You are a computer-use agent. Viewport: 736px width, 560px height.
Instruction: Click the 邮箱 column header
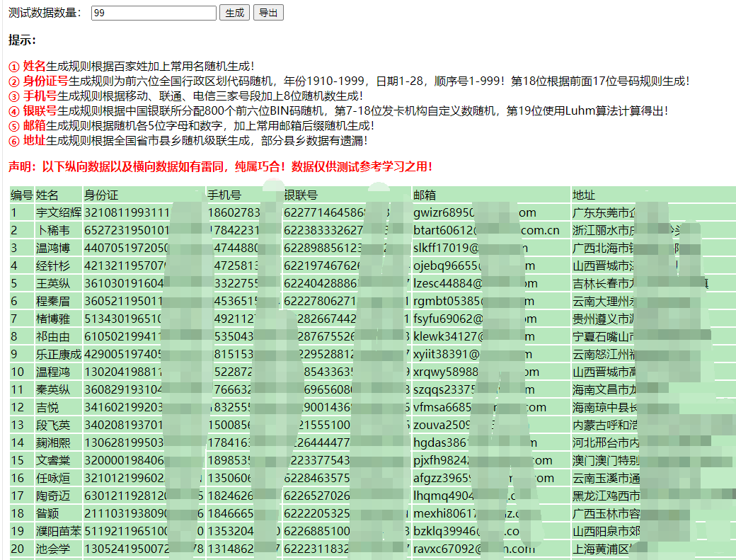pos(425,195)
